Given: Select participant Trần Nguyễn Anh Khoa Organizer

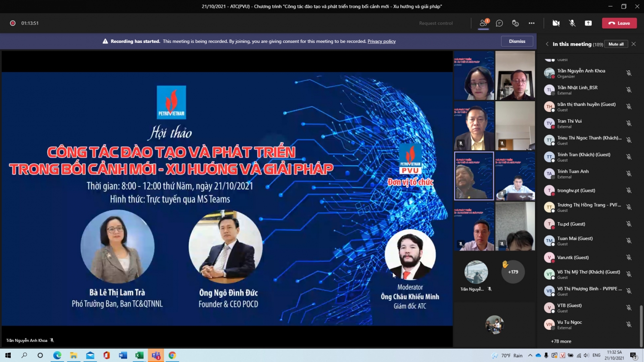Looking at the screenshot, I should 588,73.
